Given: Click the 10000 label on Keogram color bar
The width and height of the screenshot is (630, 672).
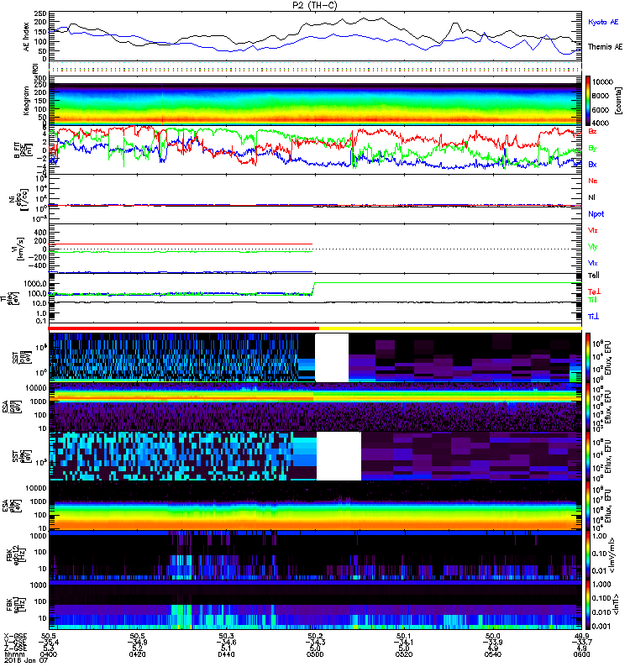Looking at the screenshot, I should [x=602, y=81].
